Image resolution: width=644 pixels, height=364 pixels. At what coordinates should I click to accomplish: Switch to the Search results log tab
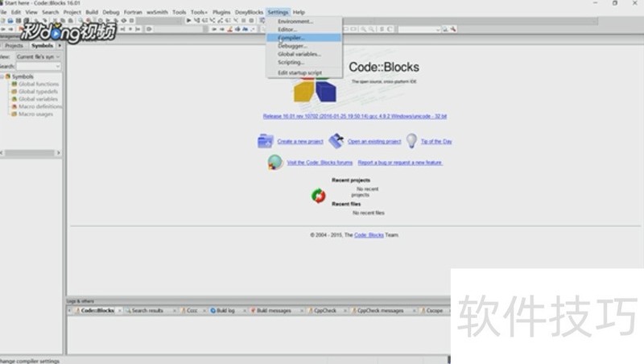(147, 311)
